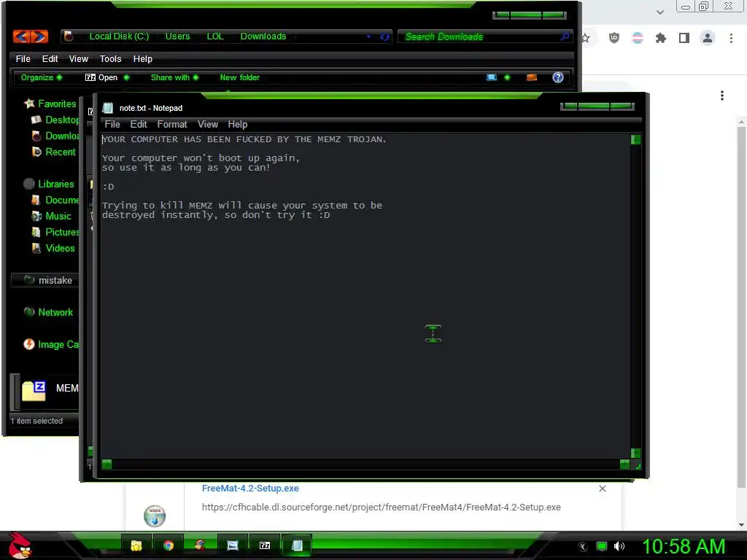Expand the Open button dropdown arrow
The width and height of the screenshot is (747, 560).
(x=126, y=77)
